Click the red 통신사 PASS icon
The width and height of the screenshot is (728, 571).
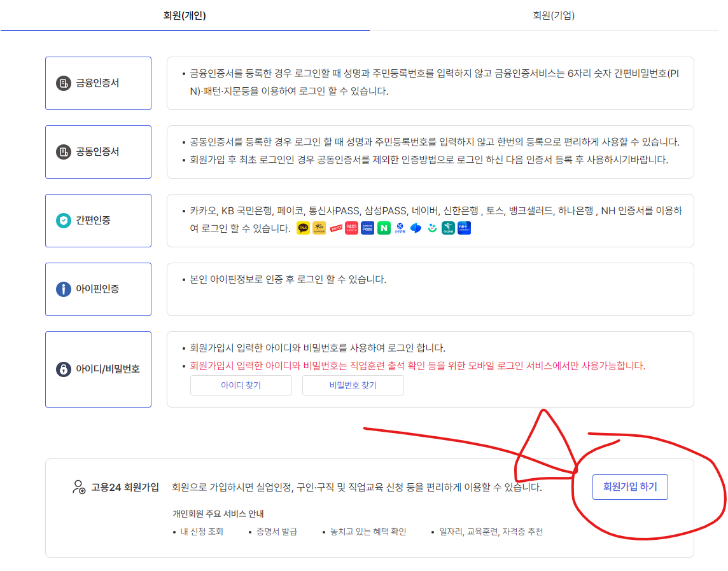pos(351,228)
